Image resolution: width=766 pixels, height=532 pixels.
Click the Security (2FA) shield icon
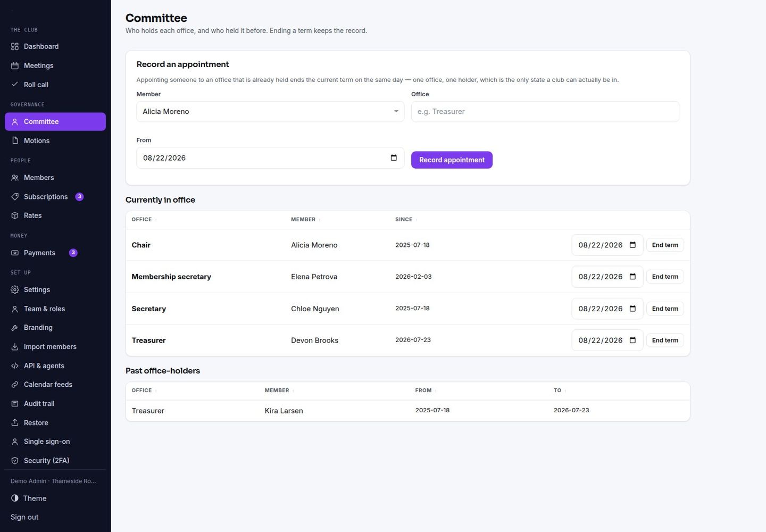[x=15, y=461]
